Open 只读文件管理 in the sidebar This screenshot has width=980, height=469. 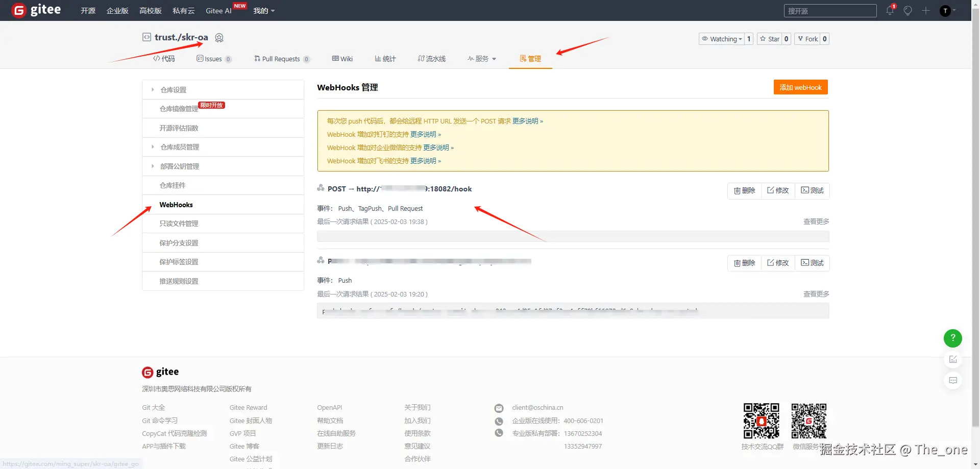(223, 224)
